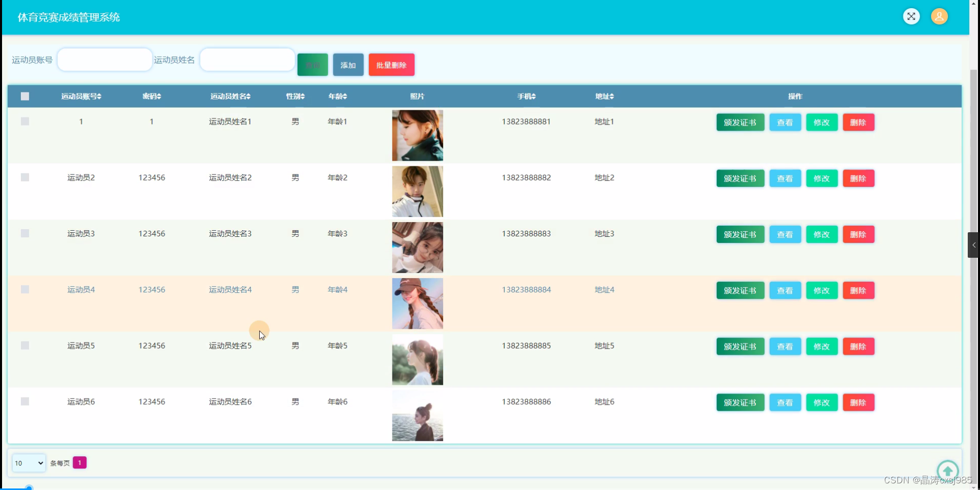Click 修改 for 运动员姓名1
The image size is (980, 490).
point(822,122)
